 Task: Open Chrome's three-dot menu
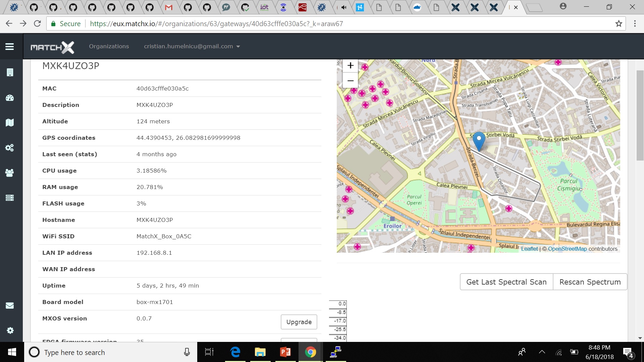coord(635,23)
